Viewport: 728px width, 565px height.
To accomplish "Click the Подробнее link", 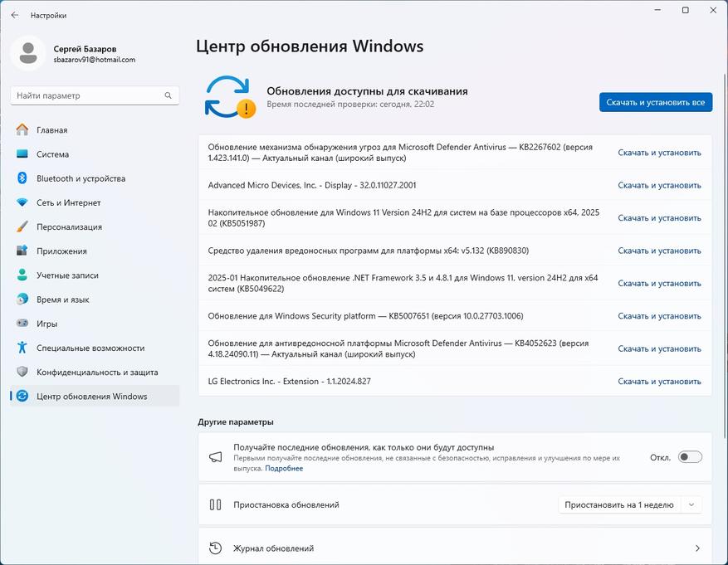I will 284,469.
